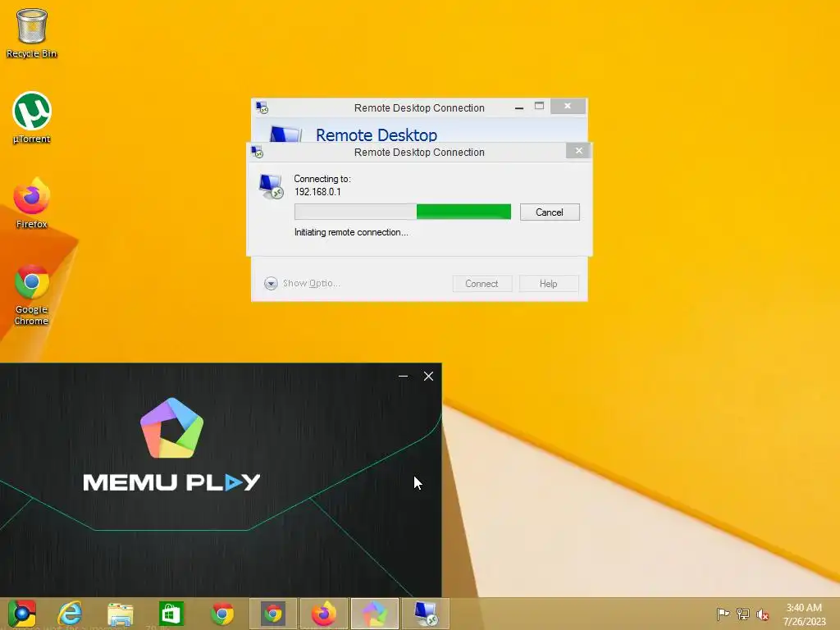Open Action Center flag tray icon
The image size is (840, 630).
click(723, 614)
